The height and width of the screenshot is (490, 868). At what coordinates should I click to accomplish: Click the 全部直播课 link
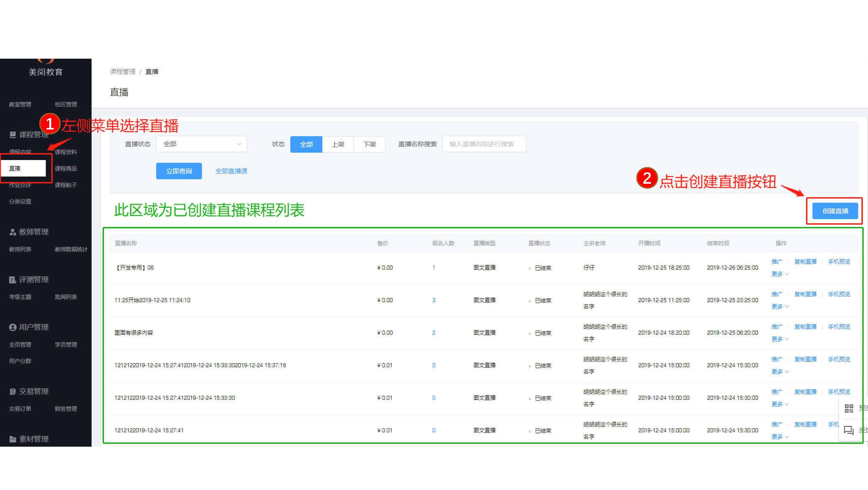click(x=231, y=171)
